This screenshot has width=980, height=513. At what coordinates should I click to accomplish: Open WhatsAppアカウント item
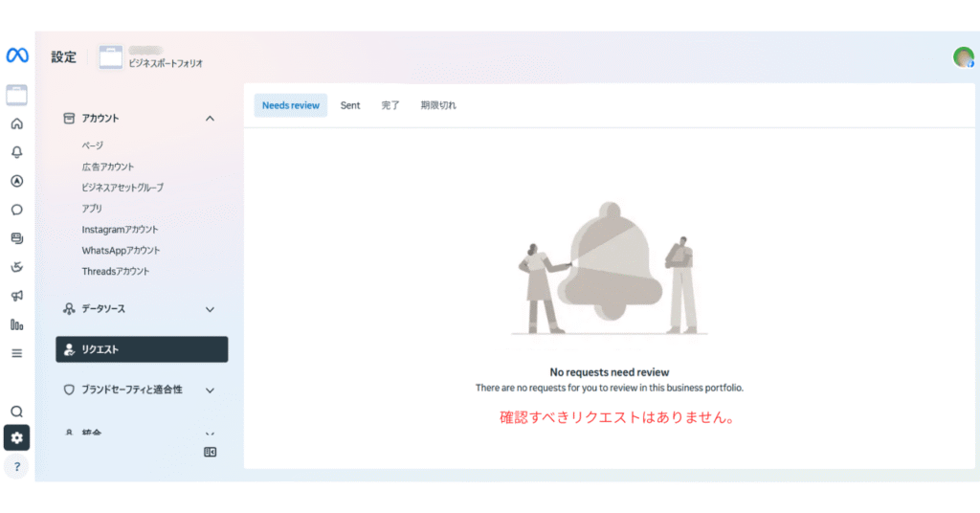(x=121, y=251)
